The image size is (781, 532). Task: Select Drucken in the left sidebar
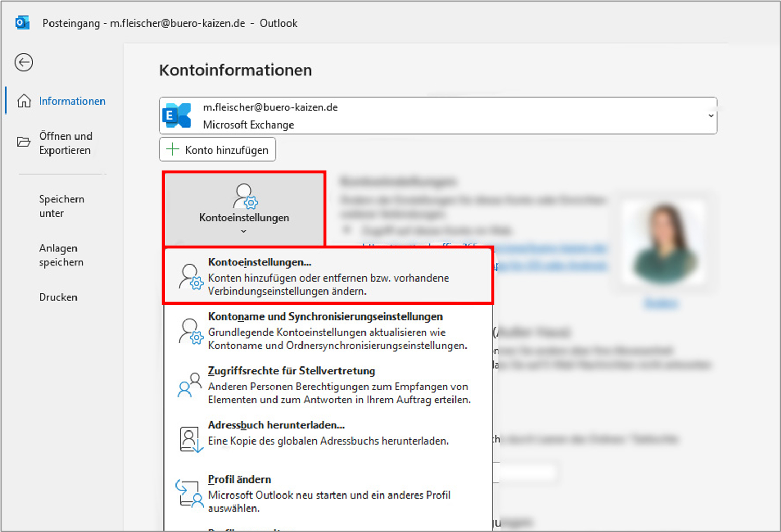tap(58, 297)
